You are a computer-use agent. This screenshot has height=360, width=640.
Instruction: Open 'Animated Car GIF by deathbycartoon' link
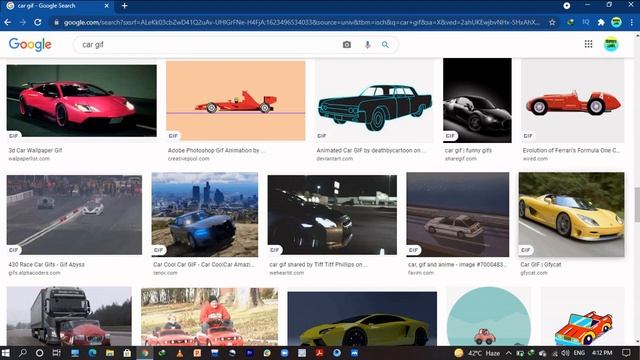(371, 150)
